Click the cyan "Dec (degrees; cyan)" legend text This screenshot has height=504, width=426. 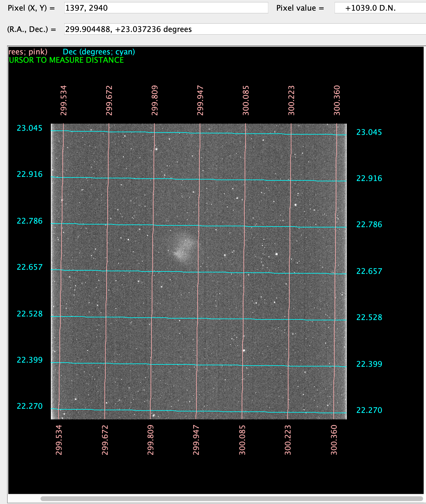coord(99,52)
